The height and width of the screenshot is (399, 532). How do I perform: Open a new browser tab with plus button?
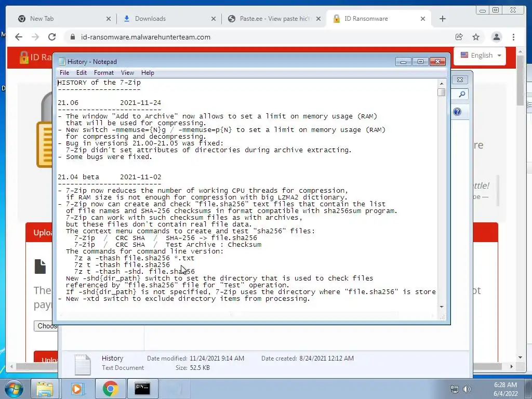pos(443,19)
